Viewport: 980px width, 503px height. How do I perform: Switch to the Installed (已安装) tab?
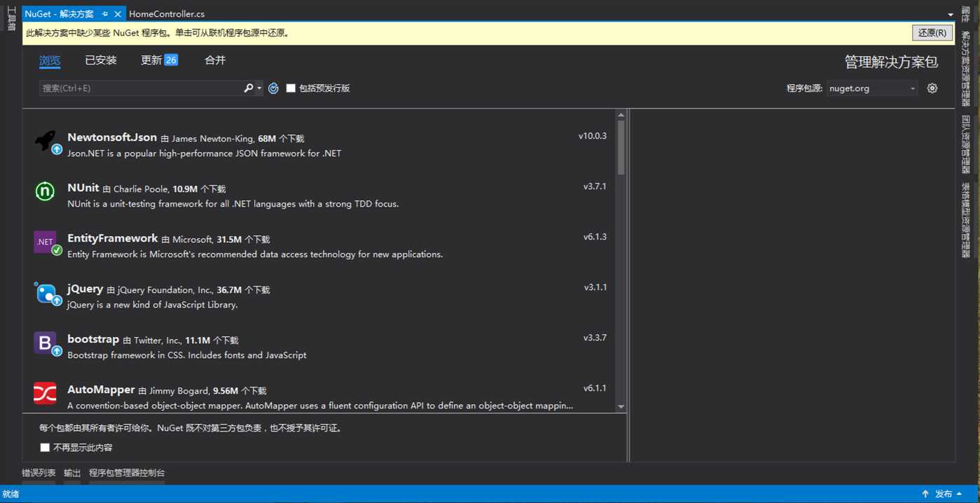[x=101, y=60]
